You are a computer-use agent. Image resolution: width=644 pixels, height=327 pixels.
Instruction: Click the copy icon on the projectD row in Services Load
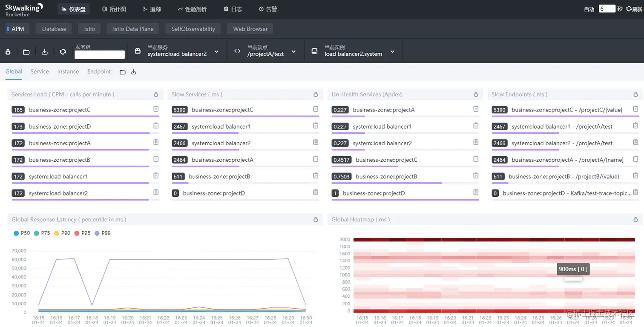click(x=156, y=126)
